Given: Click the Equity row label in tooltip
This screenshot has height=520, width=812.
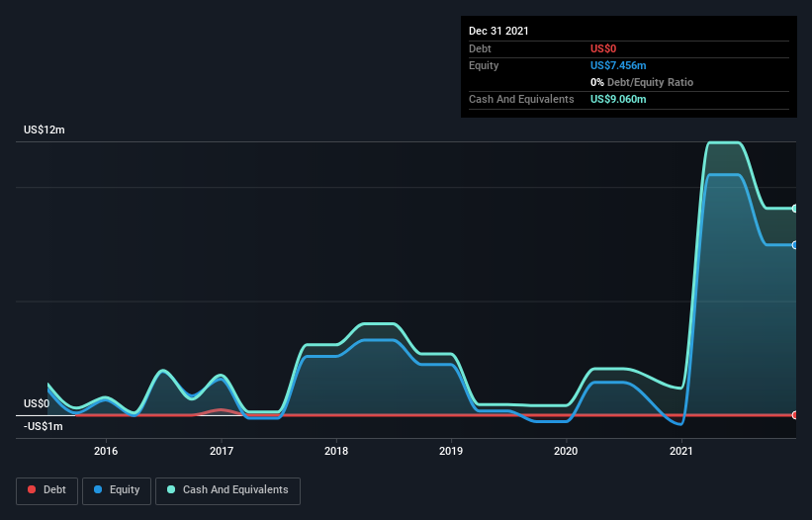Looking at the screenshot, I should (484, 65).
